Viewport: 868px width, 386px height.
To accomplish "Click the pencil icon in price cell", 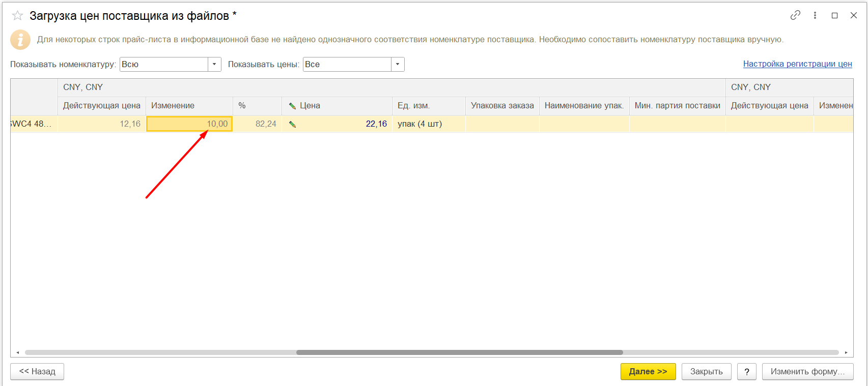I will coord(293,124).
